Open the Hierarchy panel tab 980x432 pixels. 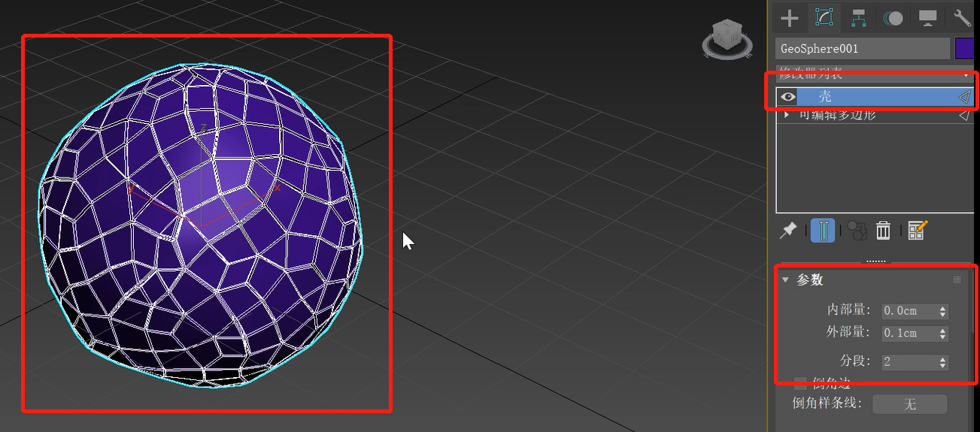pyautogui.click(x=858, y=17)
